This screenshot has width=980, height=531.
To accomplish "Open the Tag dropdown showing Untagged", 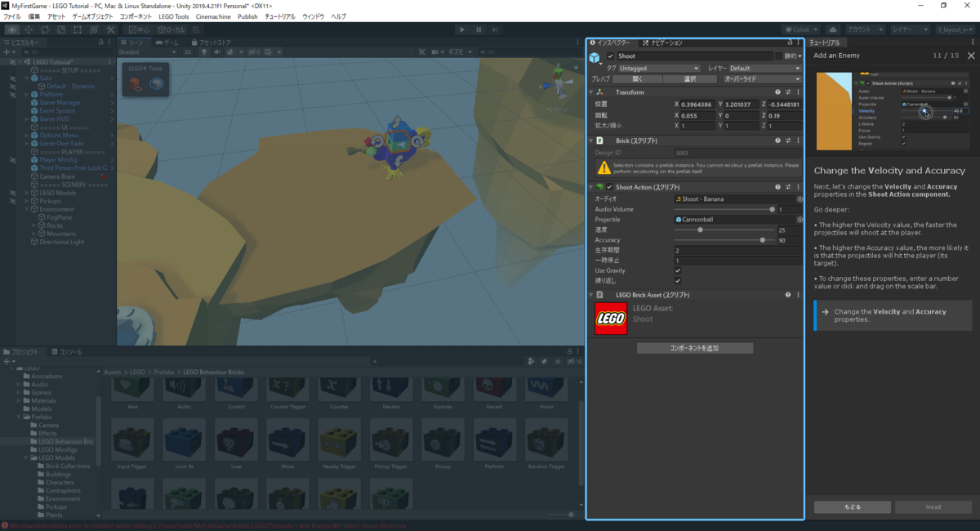I will click(659, 69).
